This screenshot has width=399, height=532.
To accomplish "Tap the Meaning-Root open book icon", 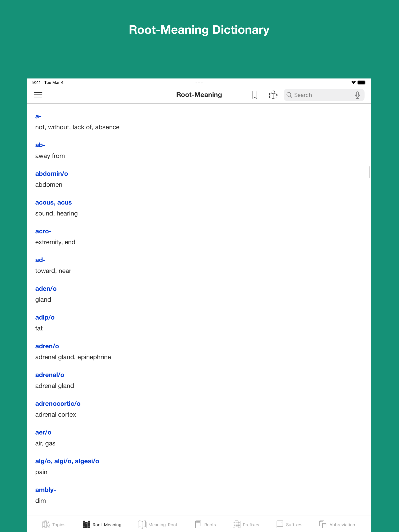I will 142,525.
